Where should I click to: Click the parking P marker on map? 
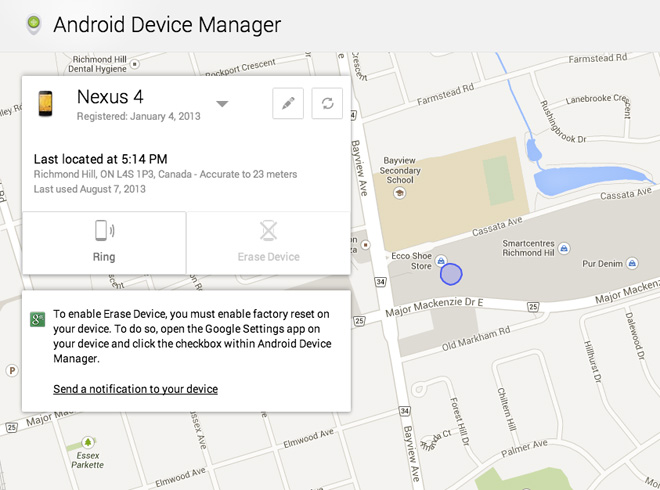coord(12,370)
